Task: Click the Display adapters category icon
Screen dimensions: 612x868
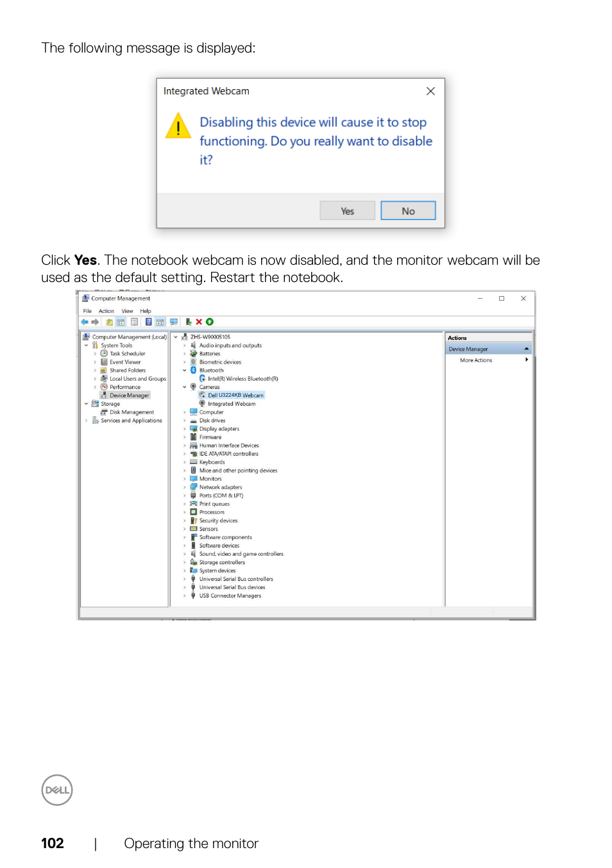Action: pos(193,429)
